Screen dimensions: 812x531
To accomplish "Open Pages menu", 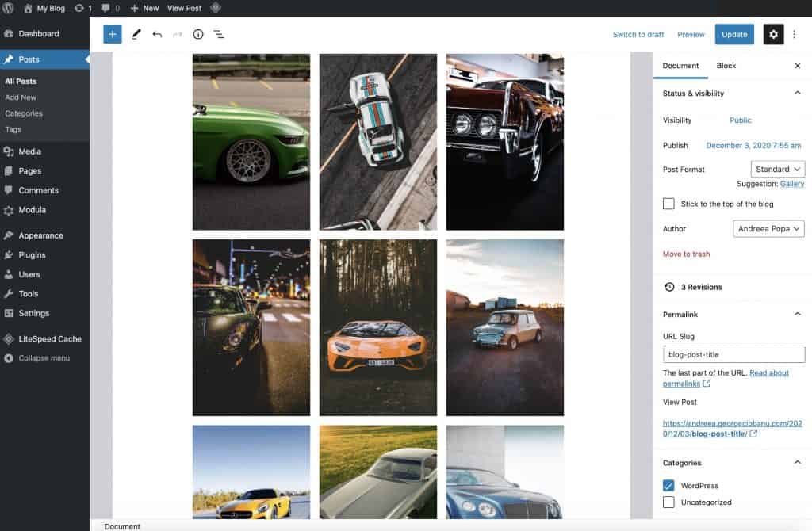I will click(44, 170).
